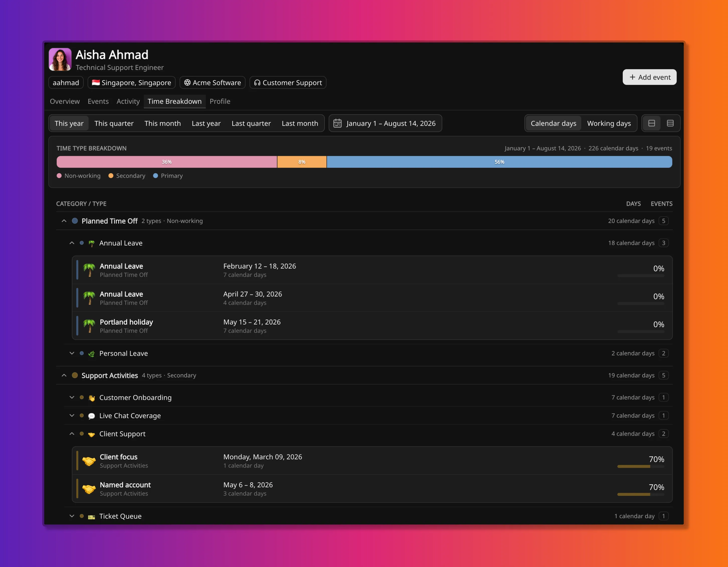Click the waving hand Customer Onboarding icon
Screen dimensions: 728x567
(x=91, y=398)
